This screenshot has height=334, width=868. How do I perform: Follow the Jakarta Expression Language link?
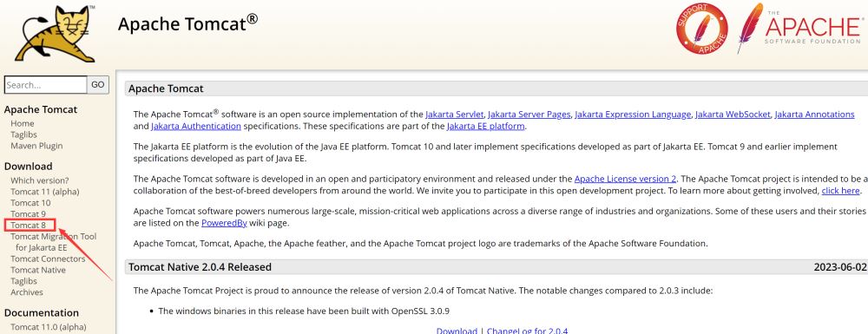633,115
